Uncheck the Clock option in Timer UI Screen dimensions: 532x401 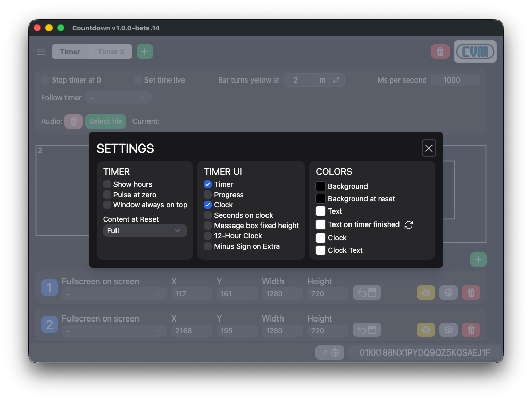tap(208, 205)
